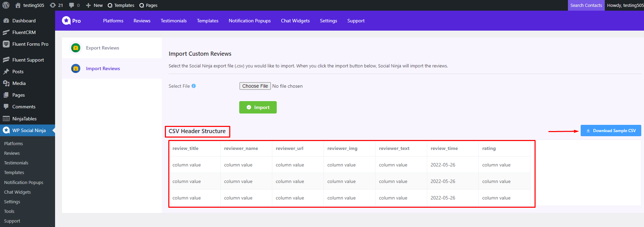Open Support in the purple nav

(356, 21)
